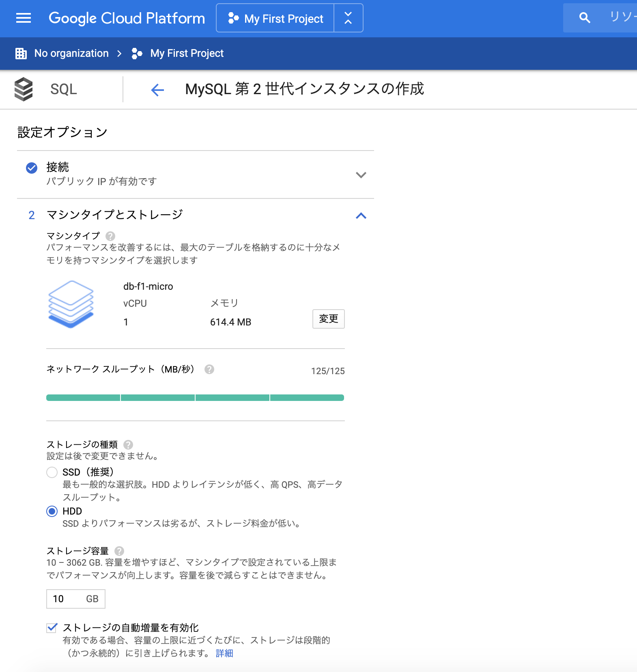Viewport: 637px width, 672px height.
Task: Click the storage capacity 10 GB field
Action: [x=76, y=599]
